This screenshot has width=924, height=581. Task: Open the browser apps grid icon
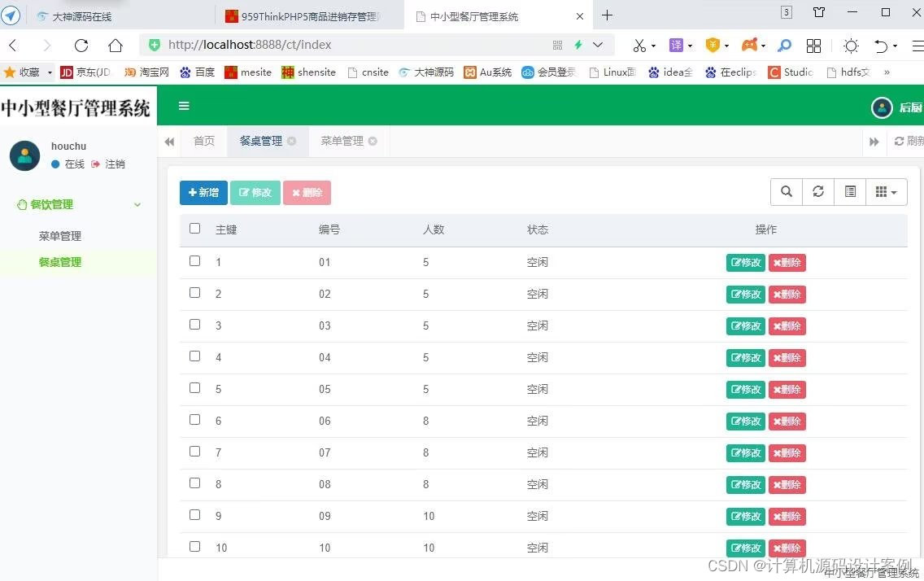pos(814,46)
